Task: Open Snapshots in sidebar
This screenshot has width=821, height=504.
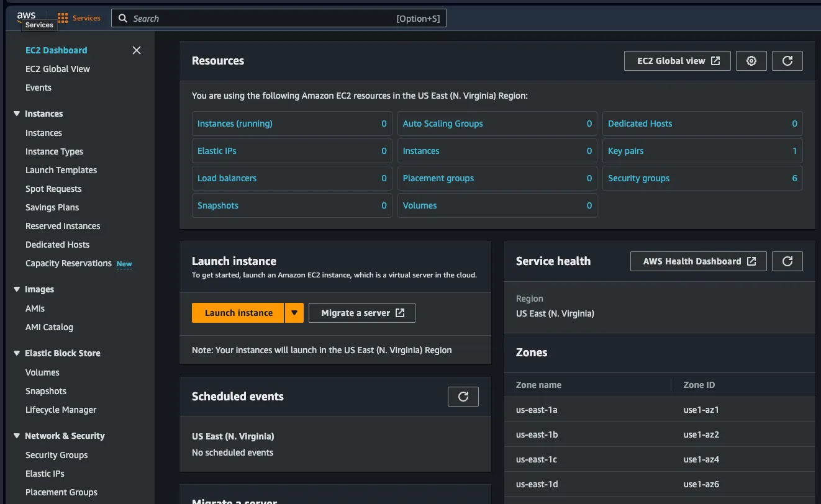Action: pyautogui.click(x=46, y=391)
